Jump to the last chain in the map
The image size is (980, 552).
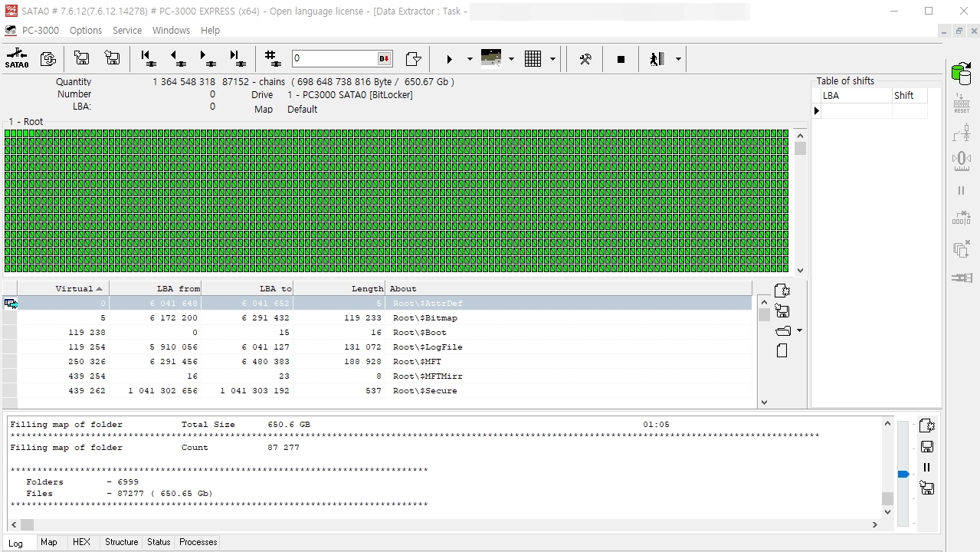tap(237, 58)
